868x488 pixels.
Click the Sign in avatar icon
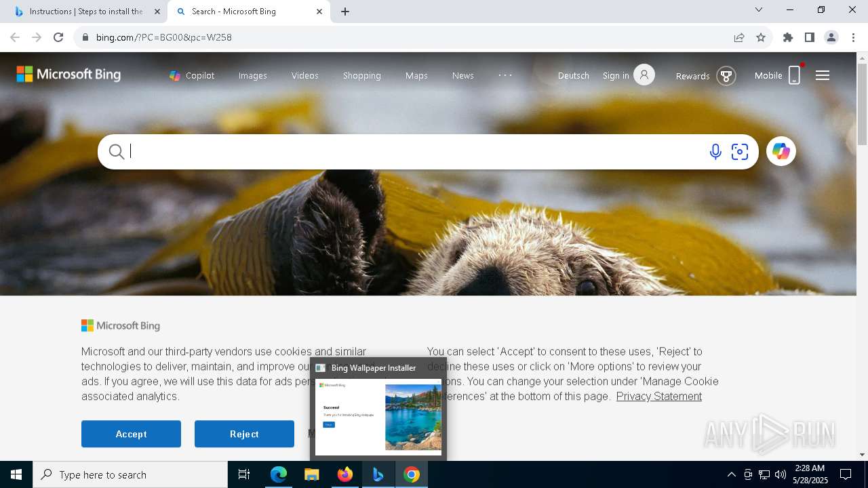tap(644, 75)
